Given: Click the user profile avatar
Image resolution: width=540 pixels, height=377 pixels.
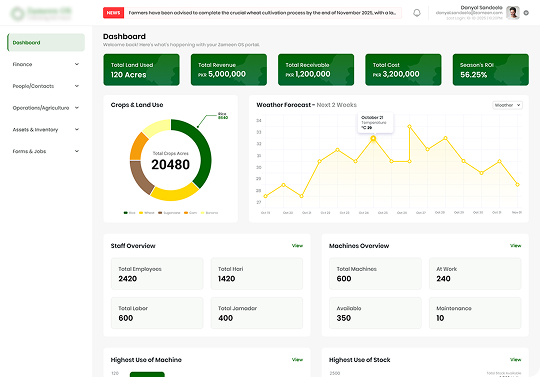Looking at the screenshot, I should point(513,13).
